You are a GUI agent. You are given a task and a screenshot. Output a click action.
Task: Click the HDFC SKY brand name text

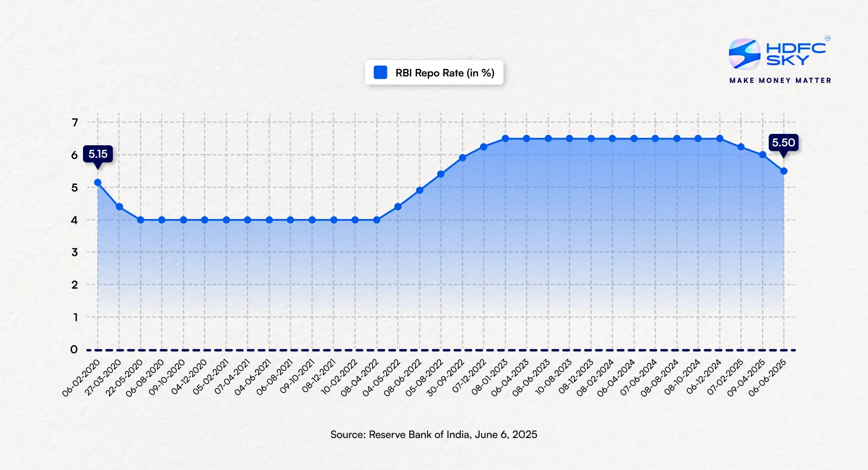coord(795,54)
